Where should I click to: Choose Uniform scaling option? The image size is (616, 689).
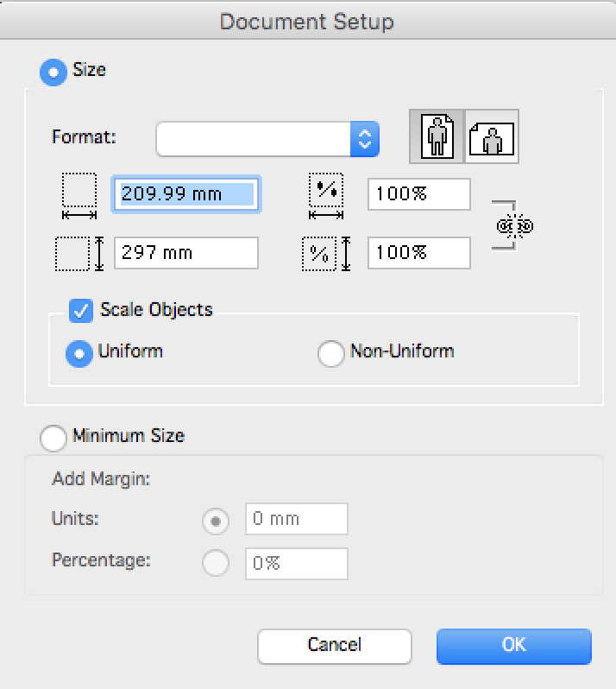pyautogui.click(x=79, y=353)
